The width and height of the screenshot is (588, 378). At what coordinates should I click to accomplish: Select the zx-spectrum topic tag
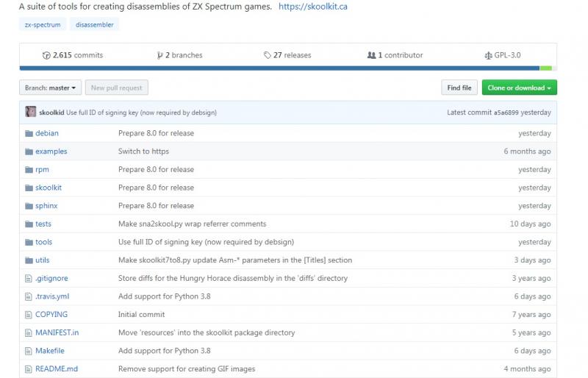(x=43, y=24)
